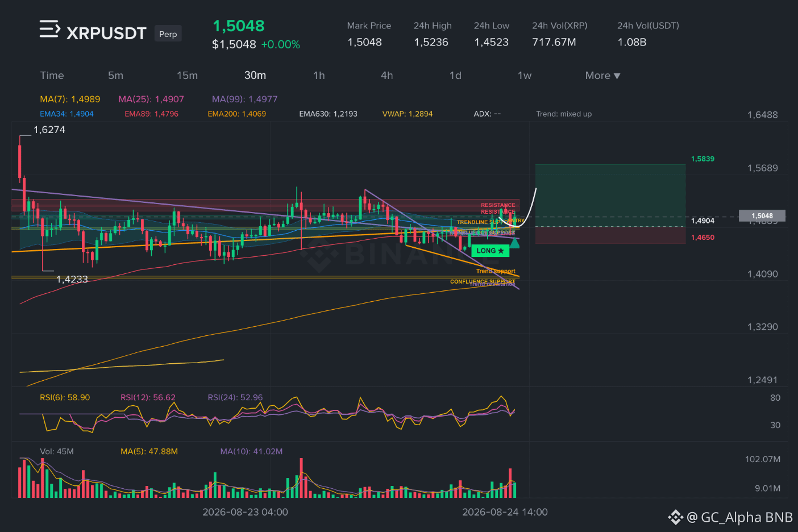Click the Time chart-type tab
The image size is (798, 532).
click(x=52, y=76)
